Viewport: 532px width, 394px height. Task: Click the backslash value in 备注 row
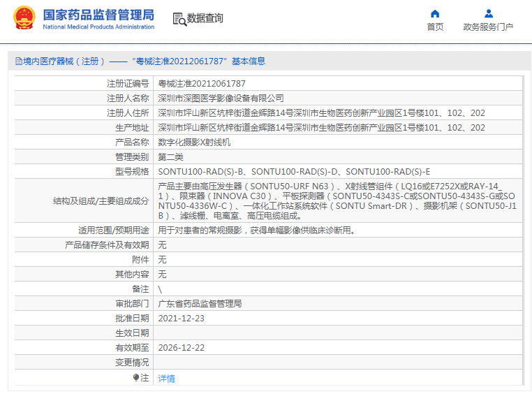pos(160,289)
